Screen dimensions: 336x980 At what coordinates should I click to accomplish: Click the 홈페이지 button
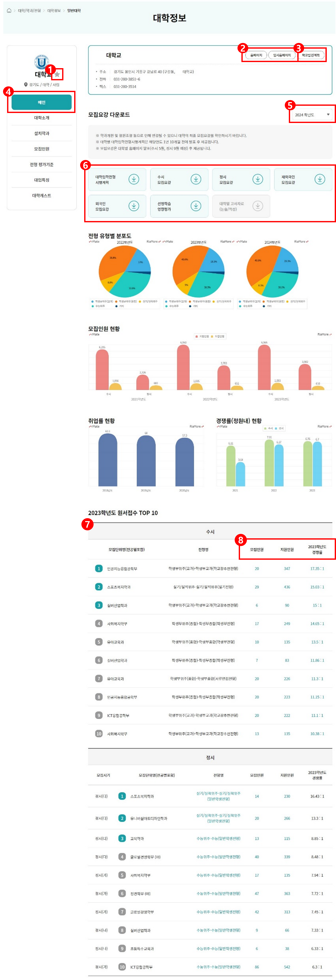256,55
